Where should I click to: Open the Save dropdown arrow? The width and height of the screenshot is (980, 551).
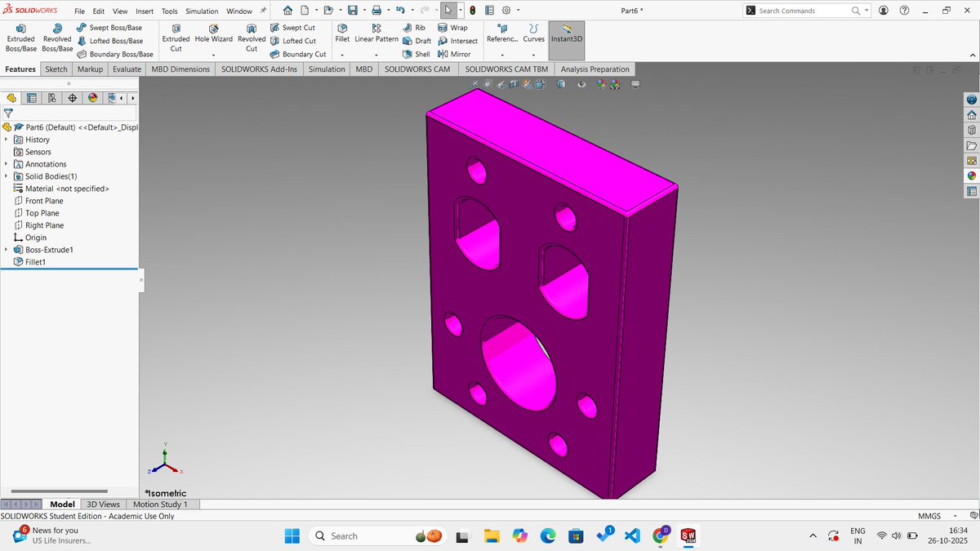coord(363,11)
